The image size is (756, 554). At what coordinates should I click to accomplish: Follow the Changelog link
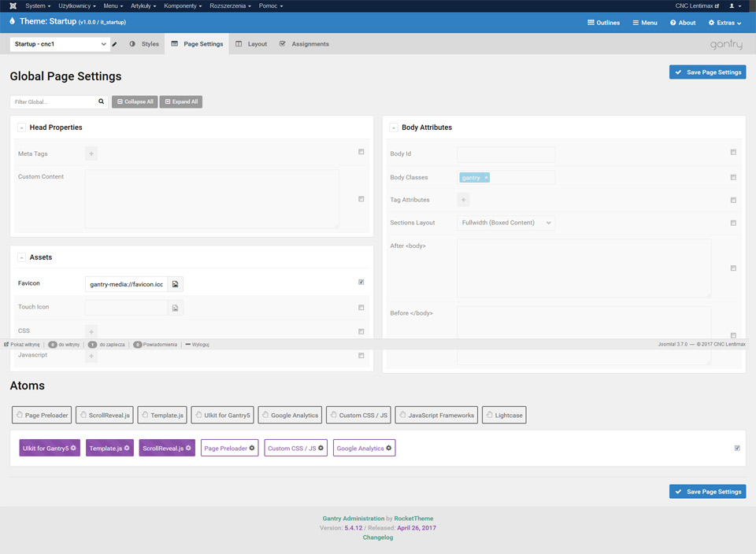pyautogui.click(x=378, y=537)
